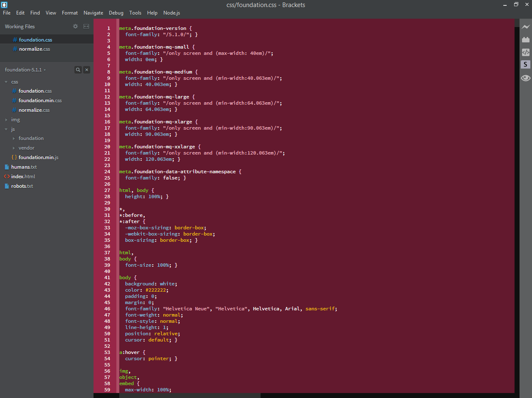Viewport: 532px width, 398px height.
Task: Expand the vendor subfolder
Action: click(14, 148)
